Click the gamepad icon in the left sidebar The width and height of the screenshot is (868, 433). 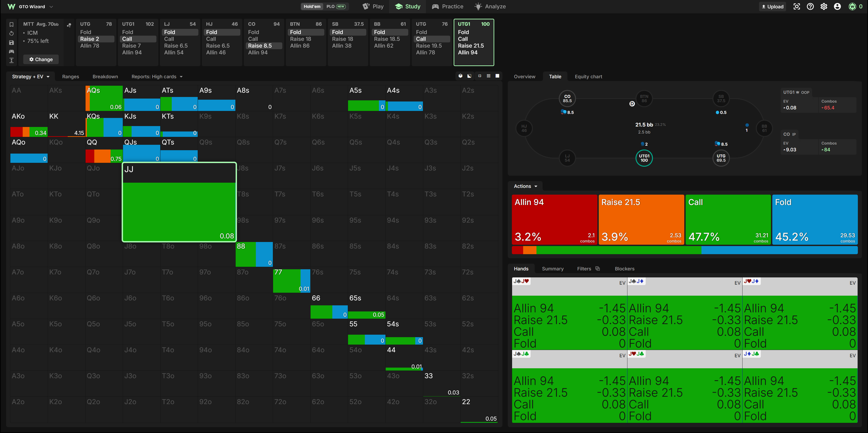[12, 51]
